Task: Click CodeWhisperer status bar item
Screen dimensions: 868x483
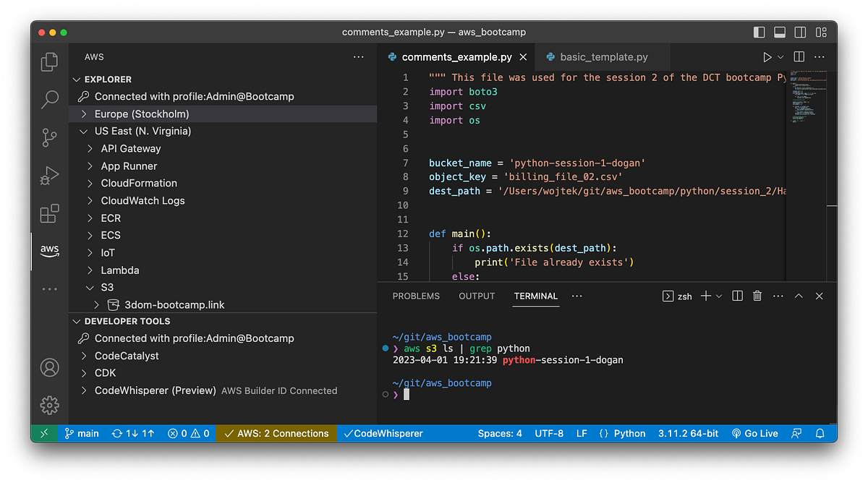Action: click(x=383, y=433)
